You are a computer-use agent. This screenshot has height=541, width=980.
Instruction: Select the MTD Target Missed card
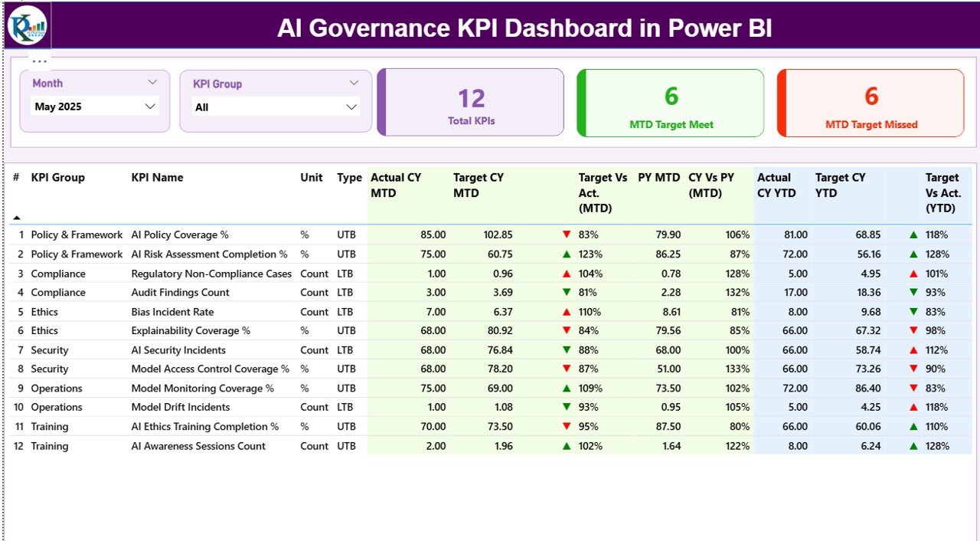[871, 102]
